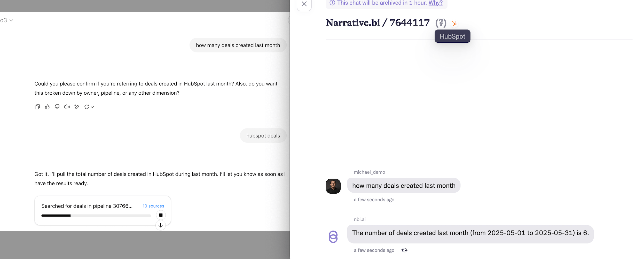Click the michael_demo username label
This screenshot has width=644, height=259.
[x=369, y=172]
